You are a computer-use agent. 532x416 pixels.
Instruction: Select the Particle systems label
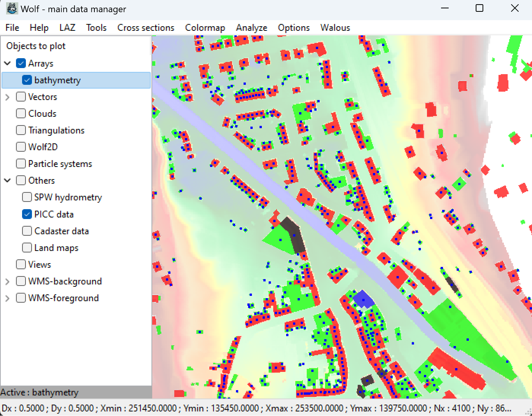60,164
